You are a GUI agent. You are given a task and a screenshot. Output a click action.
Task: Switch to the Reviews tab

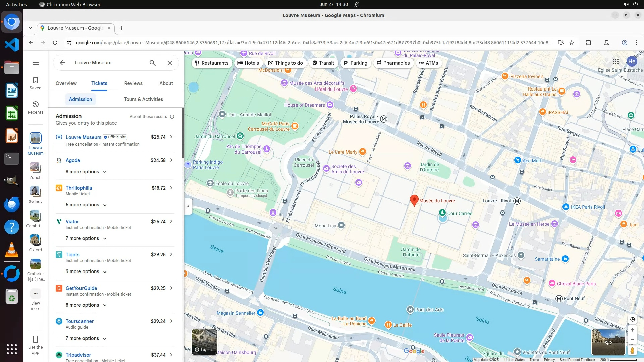133,83
